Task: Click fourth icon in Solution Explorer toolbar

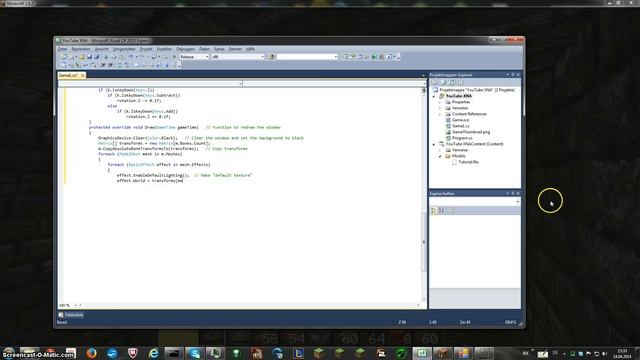Action: pyautogui.click(x=460, y=82)
